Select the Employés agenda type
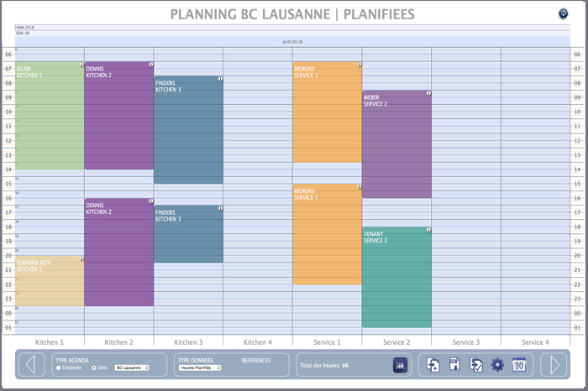This screenshot has height=391, width=588. pyautogui.click(x=59, y=368)
